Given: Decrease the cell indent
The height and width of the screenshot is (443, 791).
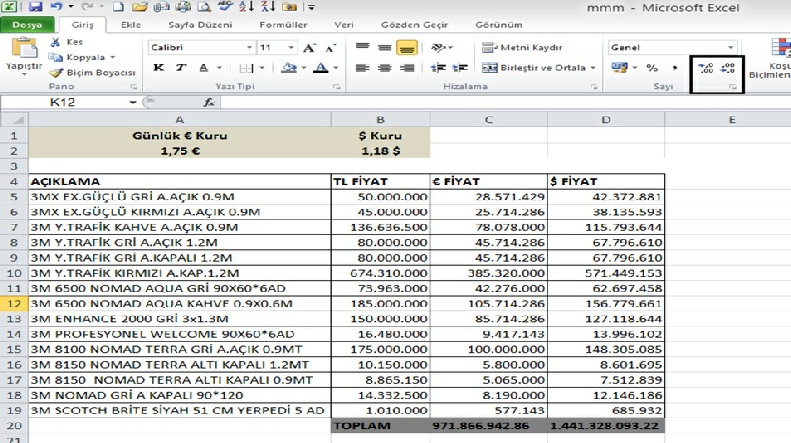Looking at the screenshot, I should click(438, 68).
